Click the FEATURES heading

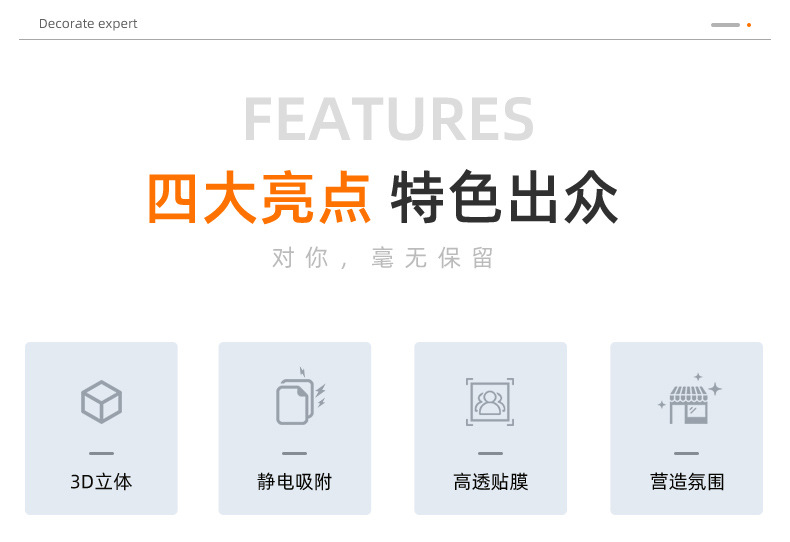pos(388,119)
